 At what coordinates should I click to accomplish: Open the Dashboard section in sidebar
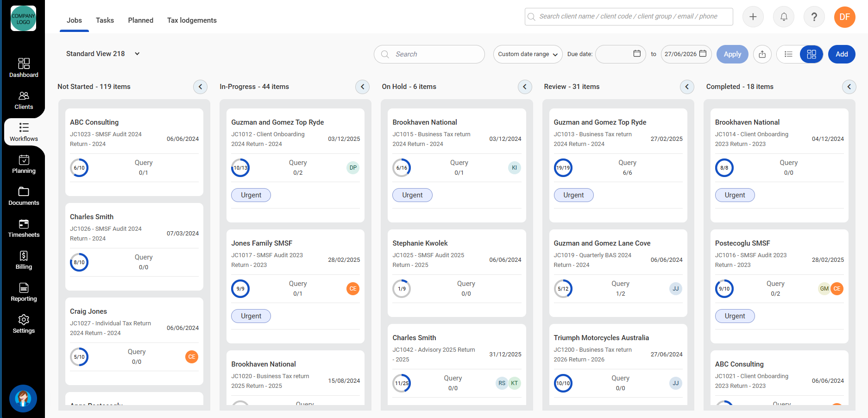coord(24,68)
